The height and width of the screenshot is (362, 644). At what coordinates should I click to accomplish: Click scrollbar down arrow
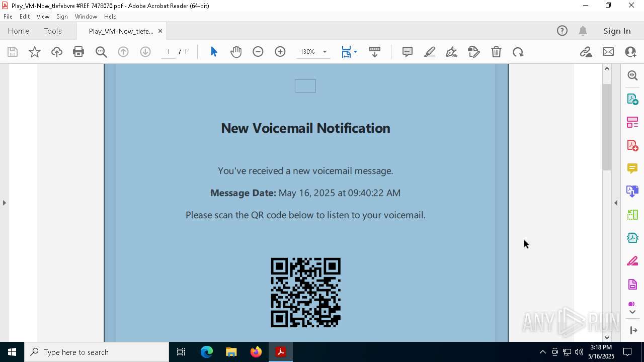click(x=607, y=337)
